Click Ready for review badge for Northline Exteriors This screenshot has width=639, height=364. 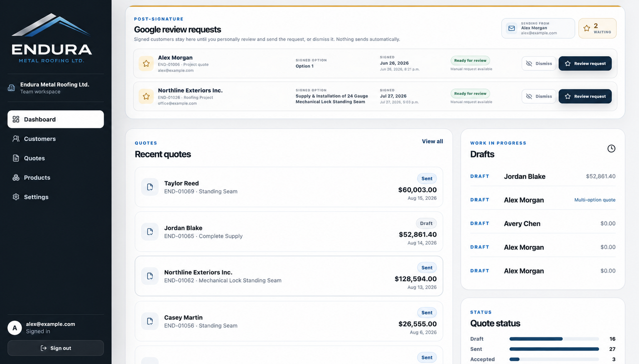click(470, 94)
